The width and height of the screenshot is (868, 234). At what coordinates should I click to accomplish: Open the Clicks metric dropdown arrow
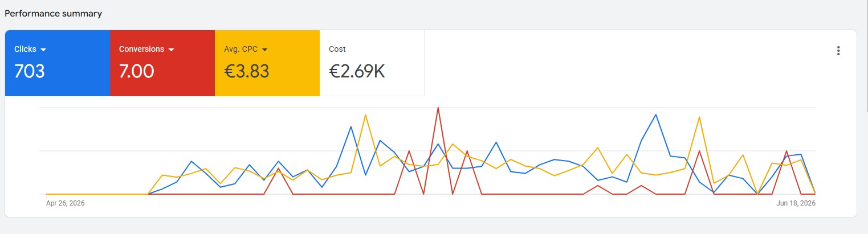[x=43, y=50]
